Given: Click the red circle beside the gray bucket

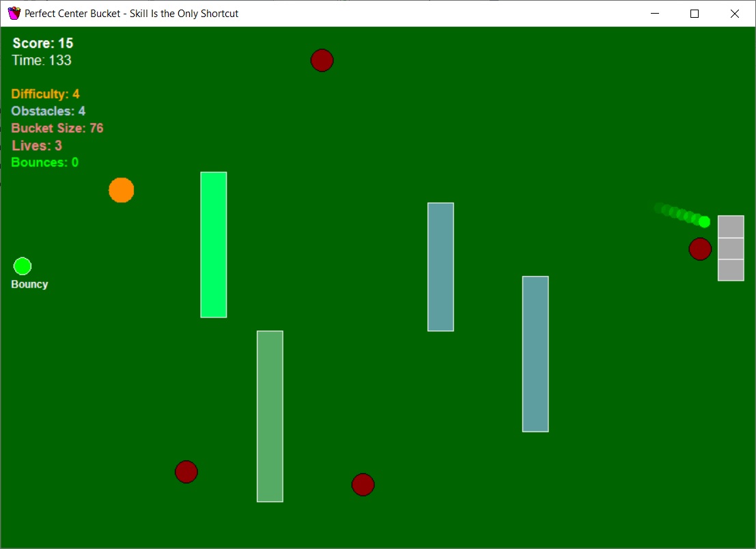Looking at the screenshot, I should [700, 249].
